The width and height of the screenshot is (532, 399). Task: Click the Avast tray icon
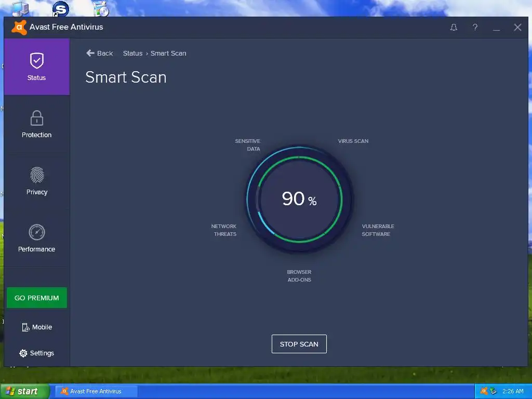[x=484, y=391]
